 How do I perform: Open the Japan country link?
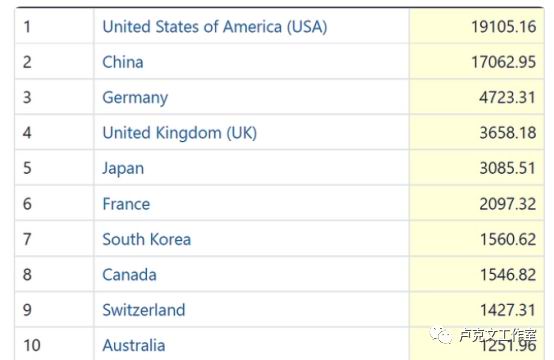click(123, 169)
